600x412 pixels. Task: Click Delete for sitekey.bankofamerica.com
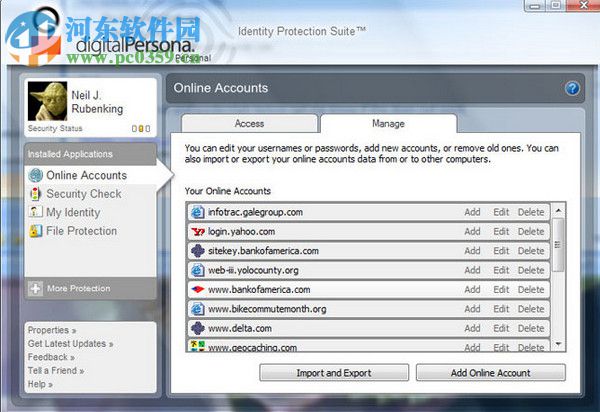(x=531, y=251)
